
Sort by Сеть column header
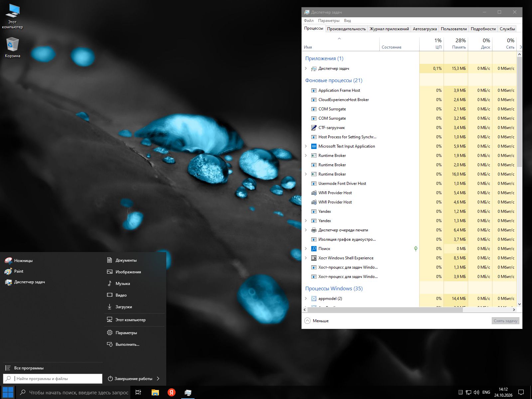pyautogui.click(x=504, y=44)
